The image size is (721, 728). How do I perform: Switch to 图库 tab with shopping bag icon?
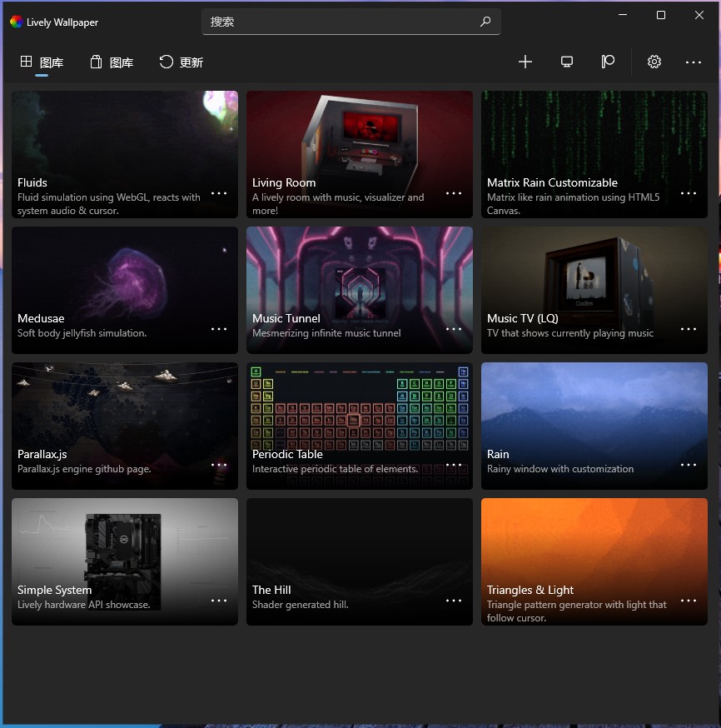[112, 62]
